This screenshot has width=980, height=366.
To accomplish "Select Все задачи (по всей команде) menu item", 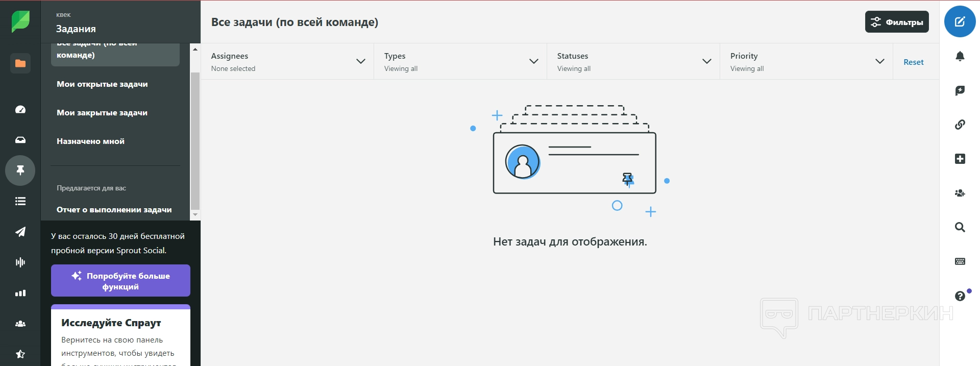I will pyautogui.click(x=115, y=55).
